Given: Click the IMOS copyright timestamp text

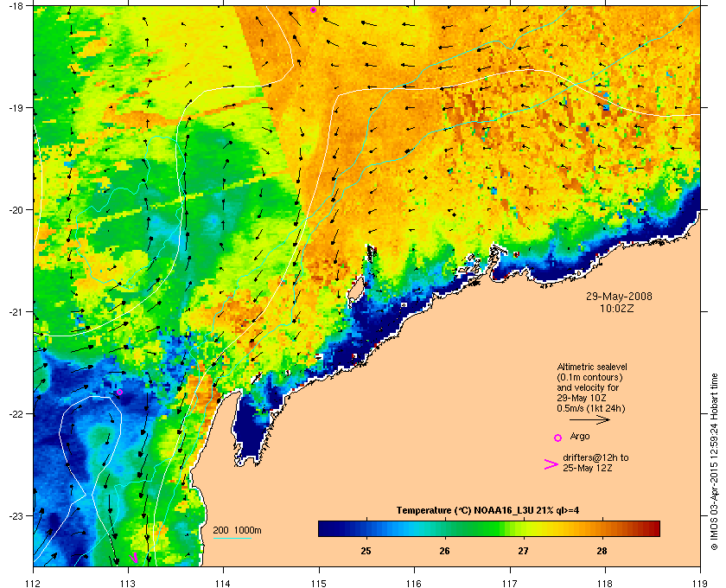Looking at the screenshot, I should click(714, 461).
